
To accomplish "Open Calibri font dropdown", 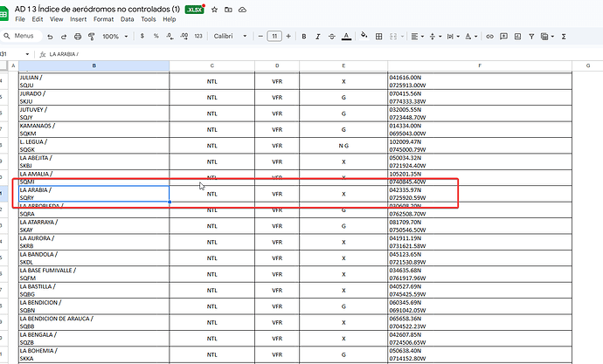I will tap(230, 36).
